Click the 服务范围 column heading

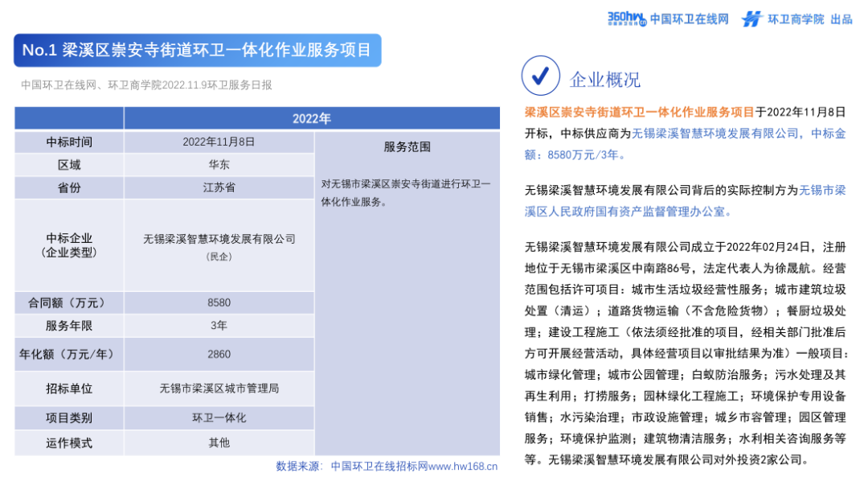407,147
